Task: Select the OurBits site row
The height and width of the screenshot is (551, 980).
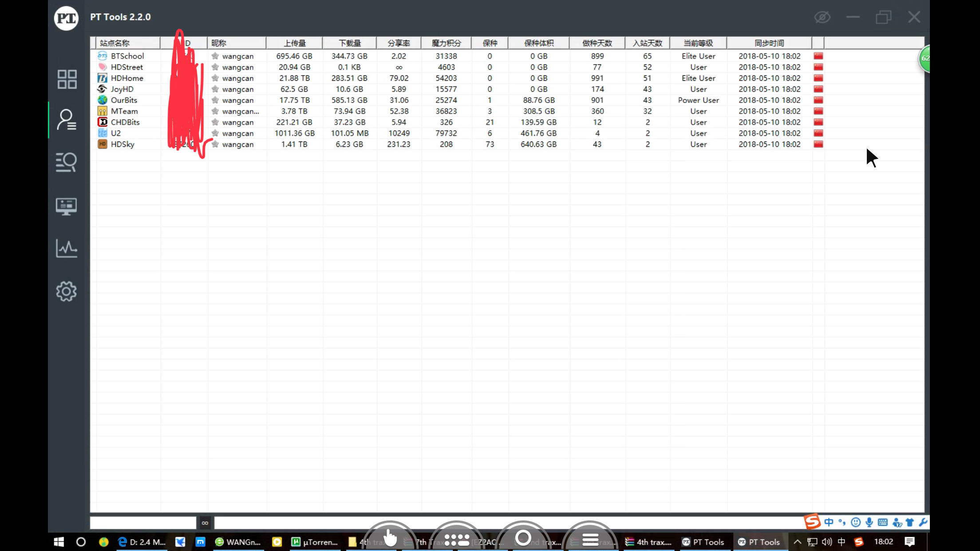Action: pyautogui.click(x=124, y=100)
